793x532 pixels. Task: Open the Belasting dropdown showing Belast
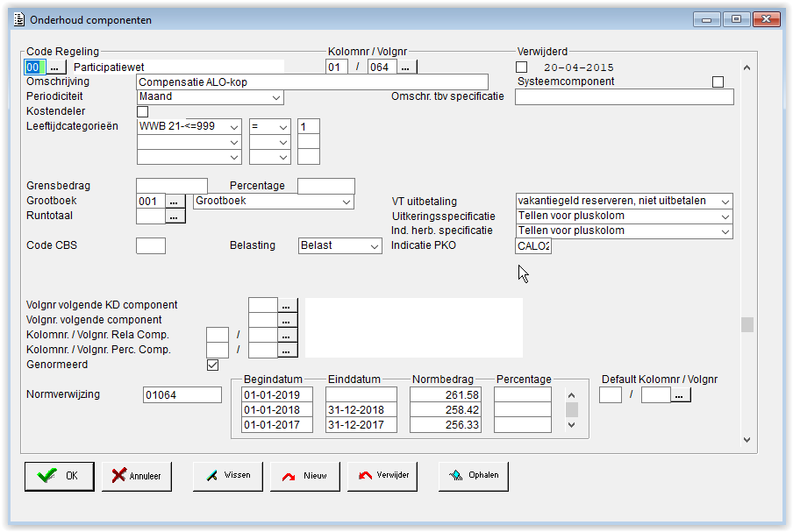(x=339, y=246)
